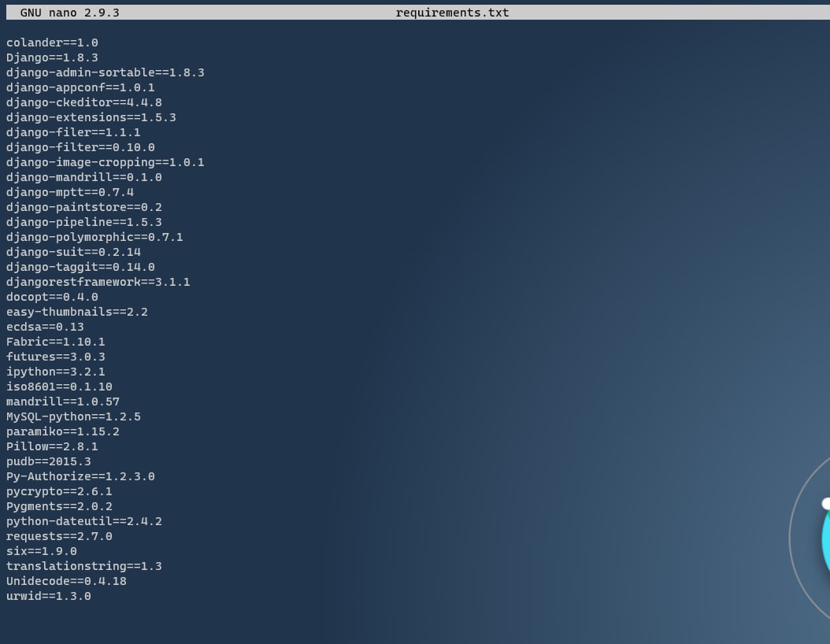This screenshot has width=830, height=644.
Task: Select the django-mandrill==0.1.0 line
Action: click(x=84, y=177)
